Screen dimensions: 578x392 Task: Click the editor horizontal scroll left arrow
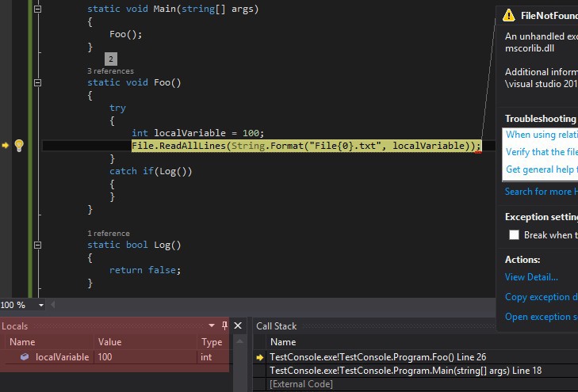pos(52,304)
